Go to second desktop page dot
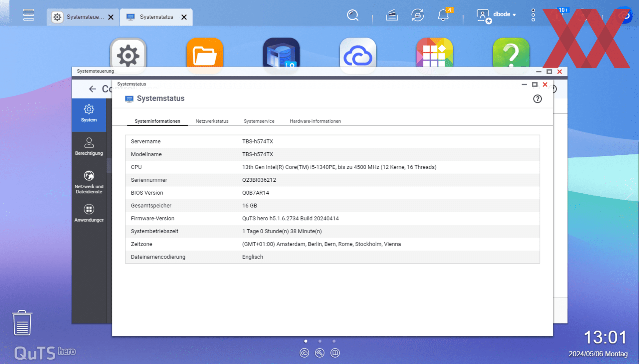 pyautogui.click(x=320, y=341)
